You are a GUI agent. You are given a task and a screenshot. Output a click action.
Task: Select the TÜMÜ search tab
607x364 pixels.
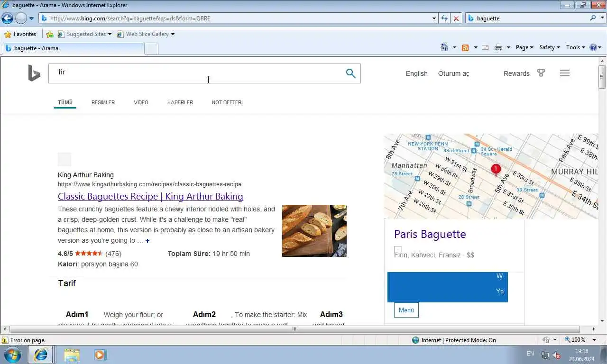[x=65, y=102]
